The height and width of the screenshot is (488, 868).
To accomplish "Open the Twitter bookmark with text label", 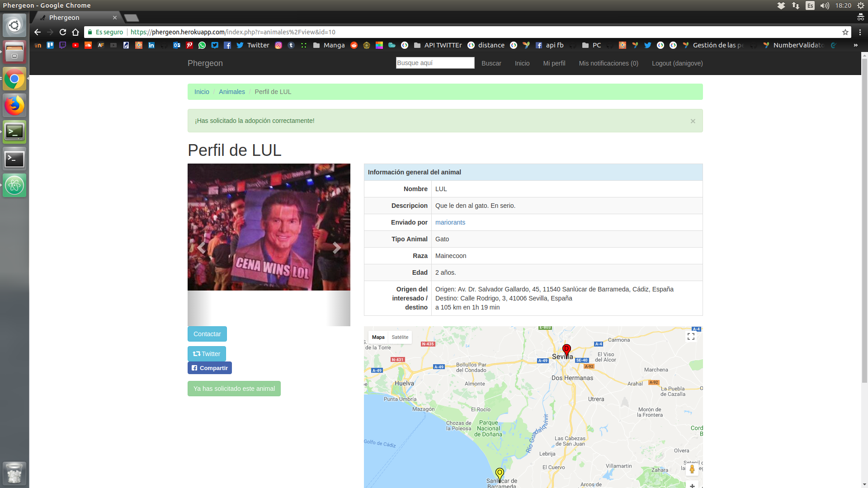I will tap(253, 45).
